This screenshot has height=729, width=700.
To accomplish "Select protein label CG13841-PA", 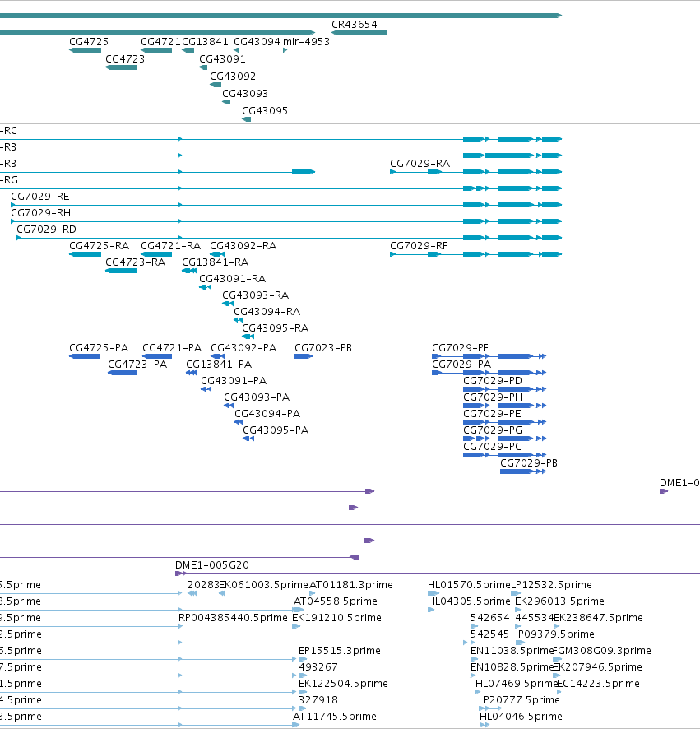I will click(219, 364).
